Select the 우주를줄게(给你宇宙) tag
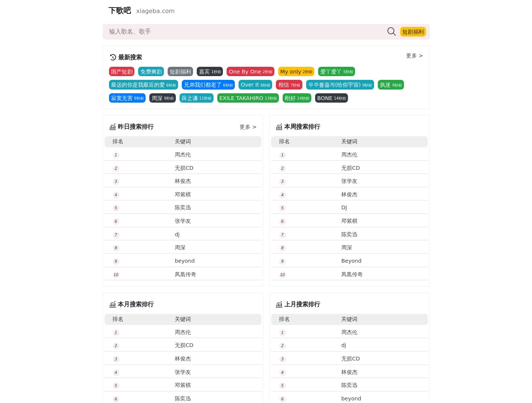 point(340,85)
